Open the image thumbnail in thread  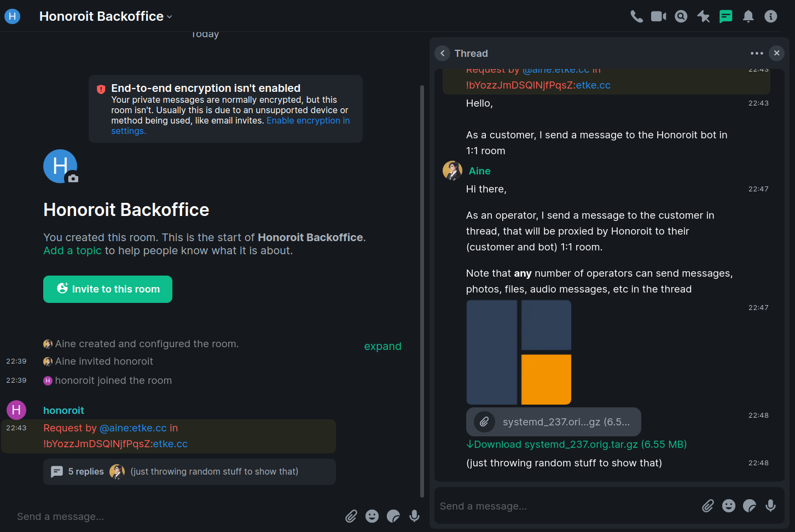click(519, 352)
